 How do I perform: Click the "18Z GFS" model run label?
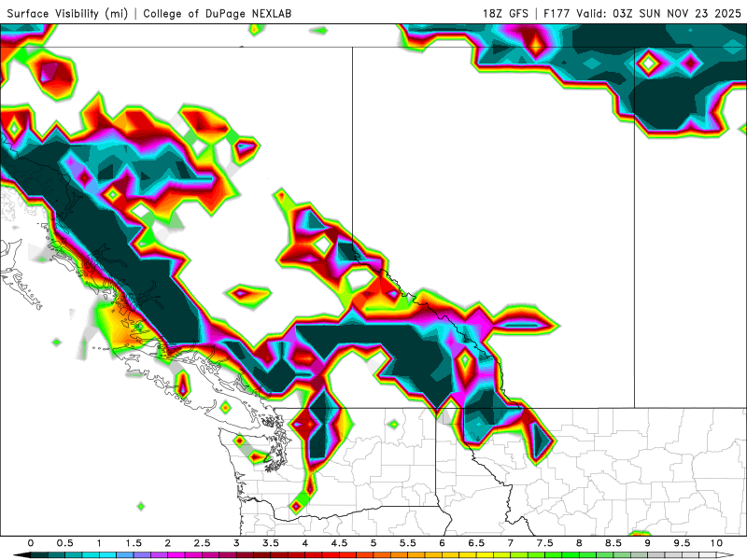coord(505,13)
